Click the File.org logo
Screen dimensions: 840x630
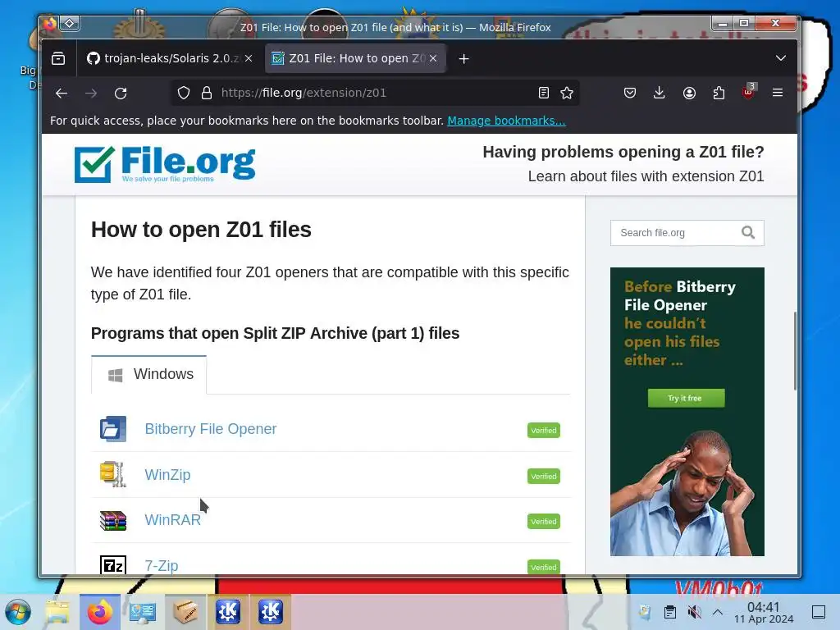(165, 164)
